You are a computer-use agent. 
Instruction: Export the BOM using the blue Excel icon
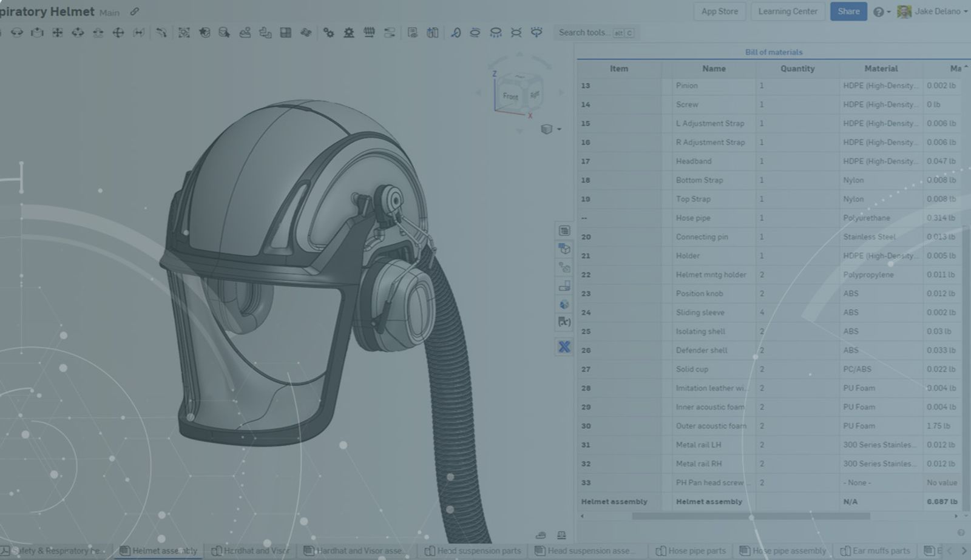tap(564, 346)
